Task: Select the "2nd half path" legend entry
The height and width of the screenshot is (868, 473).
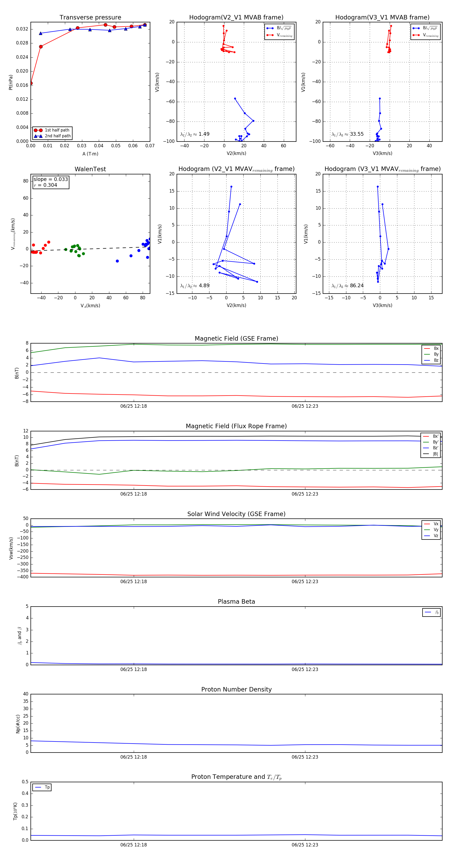Action: [52, 136]
